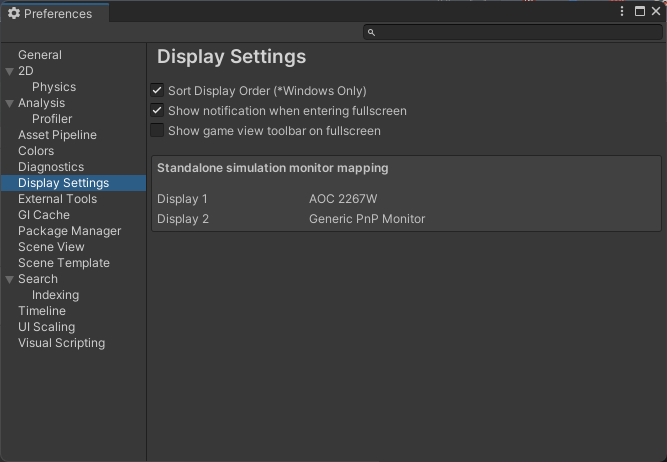Go to Colors preferences

click(x=36, y=151)
